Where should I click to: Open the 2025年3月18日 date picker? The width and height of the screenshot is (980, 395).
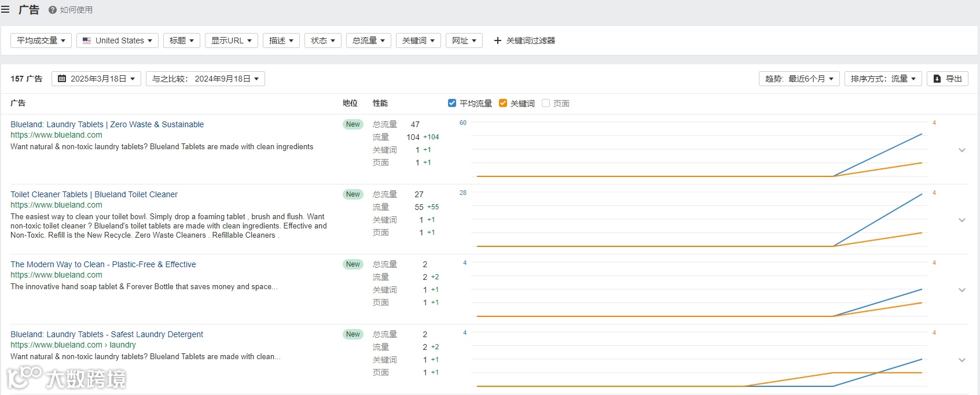tap(96, 79)
